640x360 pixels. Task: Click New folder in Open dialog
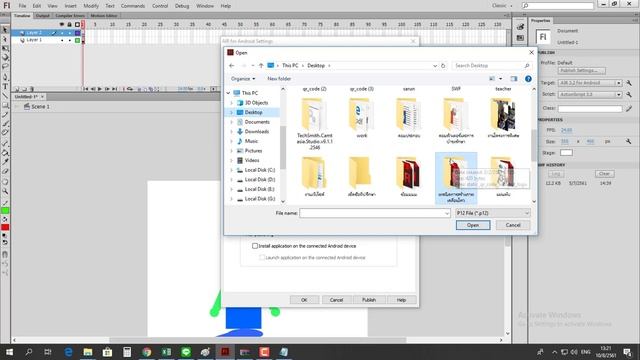click(x=279, y=79)
